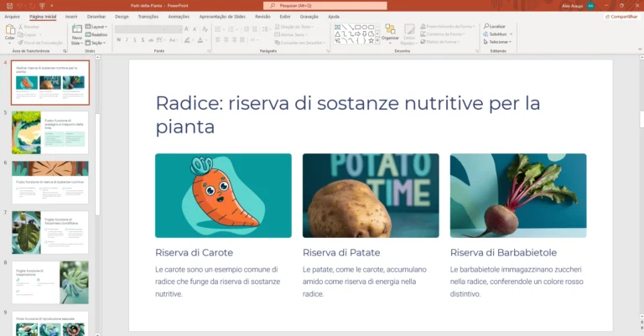Click the Undo arrow in quick access toolbar
Image resolution: width=644 pixels, height=336 pixels.
(19, 6)
